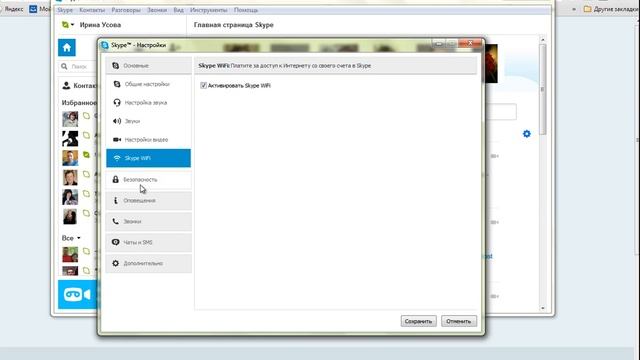Click the Skype home button in main window
640x360 pixels.
point(67,48)
